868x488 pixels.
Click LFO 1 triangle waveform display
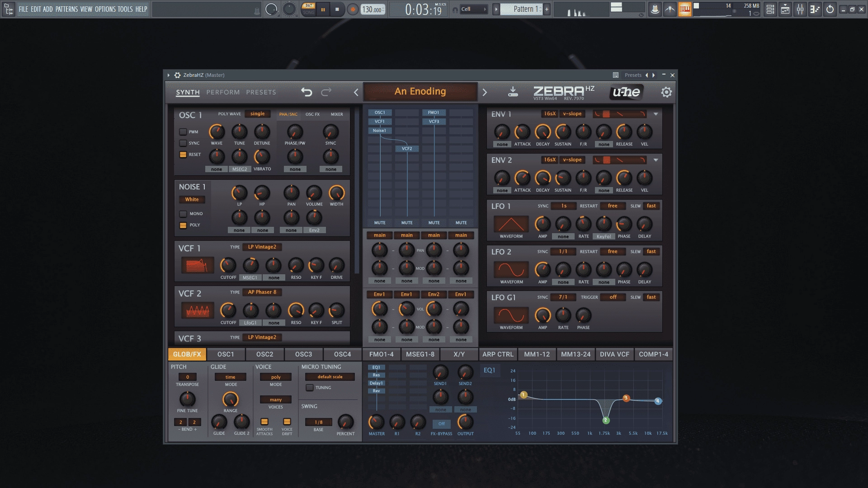pyautogui.click(x=511, y=224)
